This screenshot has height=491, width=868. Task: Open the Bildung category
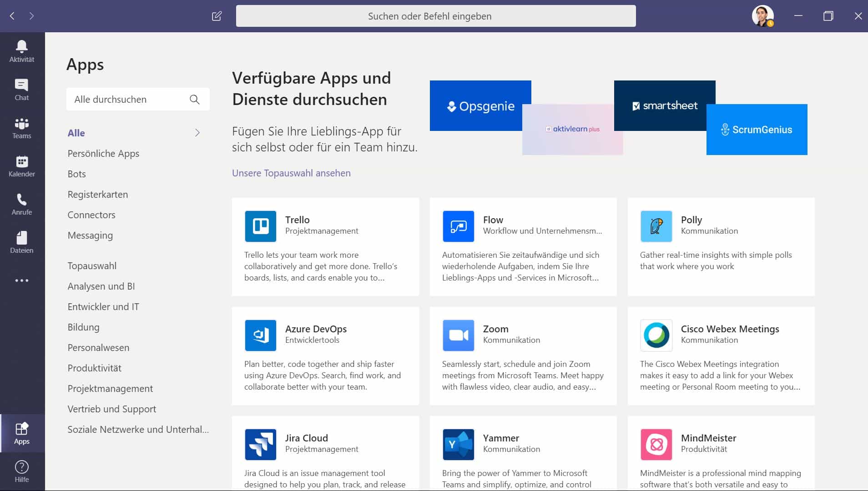(x=83, y=327)
